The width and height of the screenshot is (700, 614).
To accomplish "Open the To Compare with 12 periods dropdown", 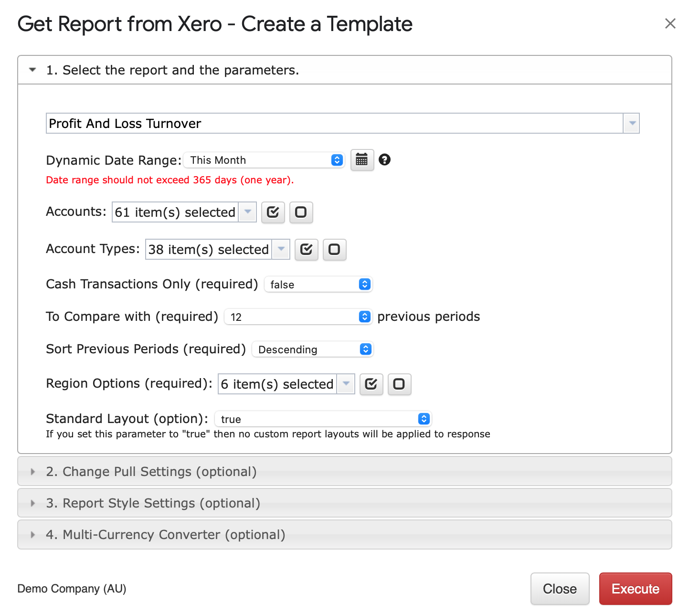I will (x=298, y=317).
